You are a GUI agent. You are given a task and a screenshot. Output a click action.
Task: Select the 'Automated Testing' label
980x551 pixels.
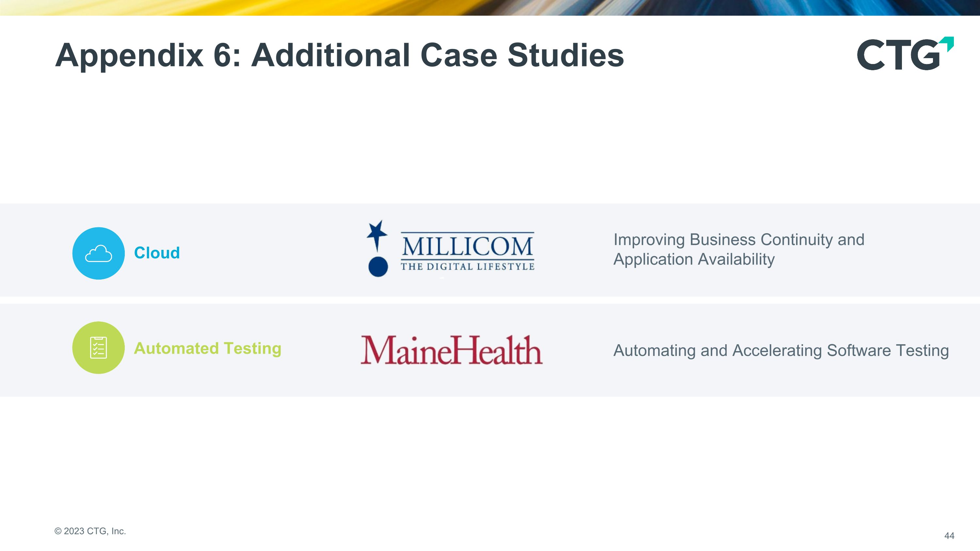[208, 348]
